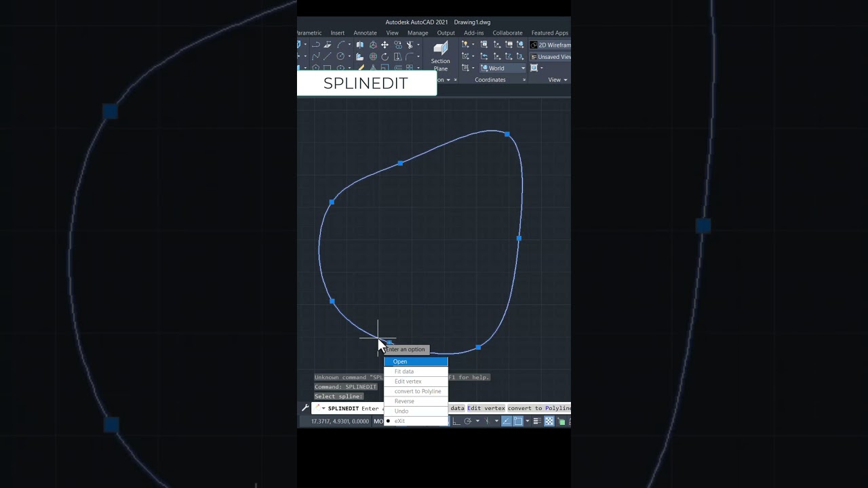Viewport: 868px width, 488px height.
Task: Click the coordinates readout 17.3717, 4.9301, 0.0000
Action: 340,421
